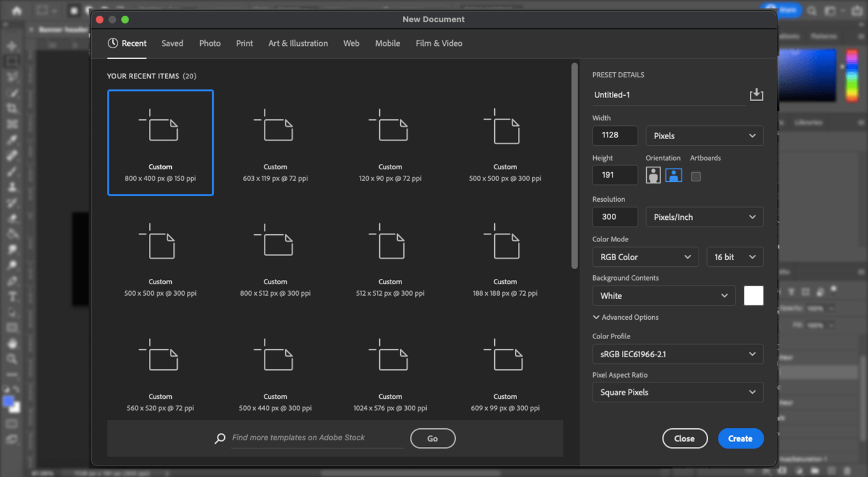Select the Move tool in the Photoshop toolbar
Screen dimensions: 868x477
(x=12, y=46)
